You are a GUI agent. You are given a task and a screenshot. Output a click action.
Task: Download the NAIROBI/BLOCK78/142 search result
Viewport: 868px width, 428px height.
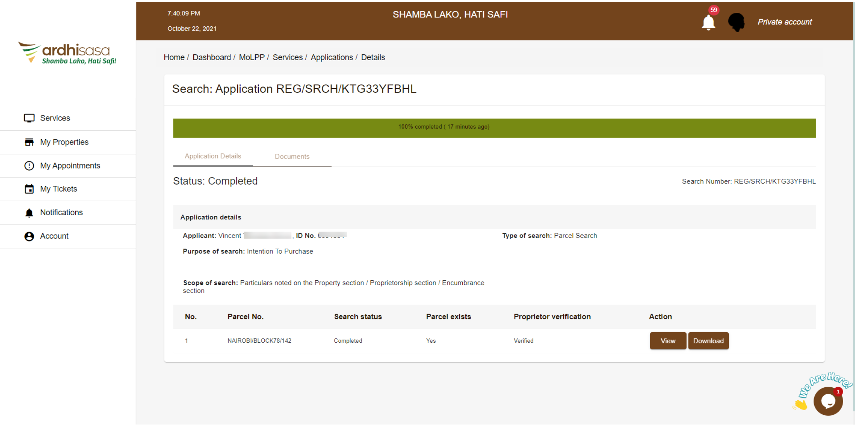click(x=708, y=341)
